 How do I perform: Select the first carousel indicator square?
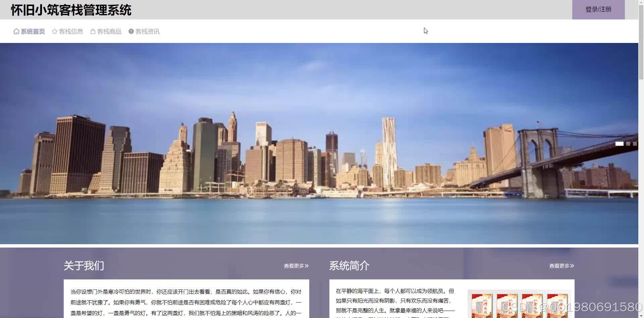[620, 144]
